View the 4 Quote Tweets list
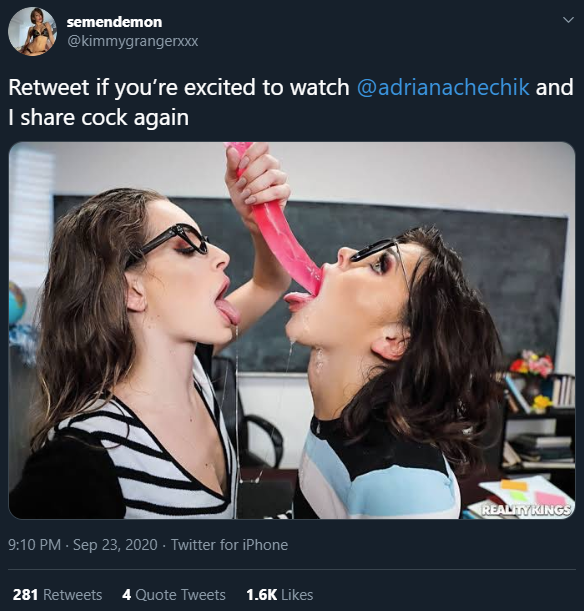Screen dimensions: 584x611 [x=174, y=595]
